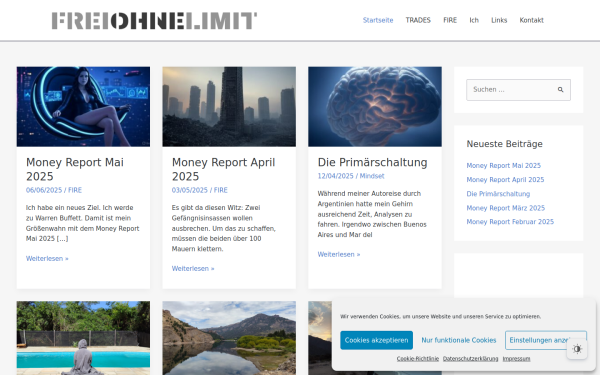Open the foggy skyline thumbnail
Viewport: 600px width, 375px height.
229,107
